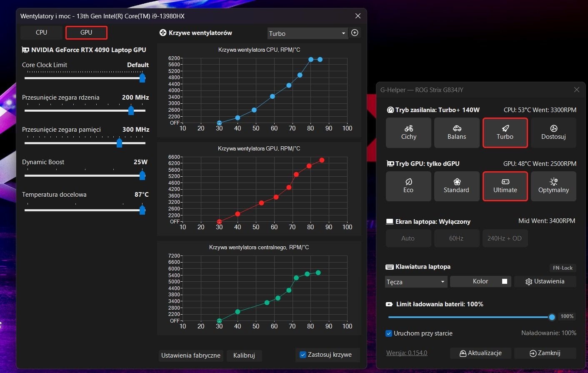This screenshot has width=588, height=373.
Task: Click the GPU card icon next to NVIDIA GeForce
Action: point(25,50)
